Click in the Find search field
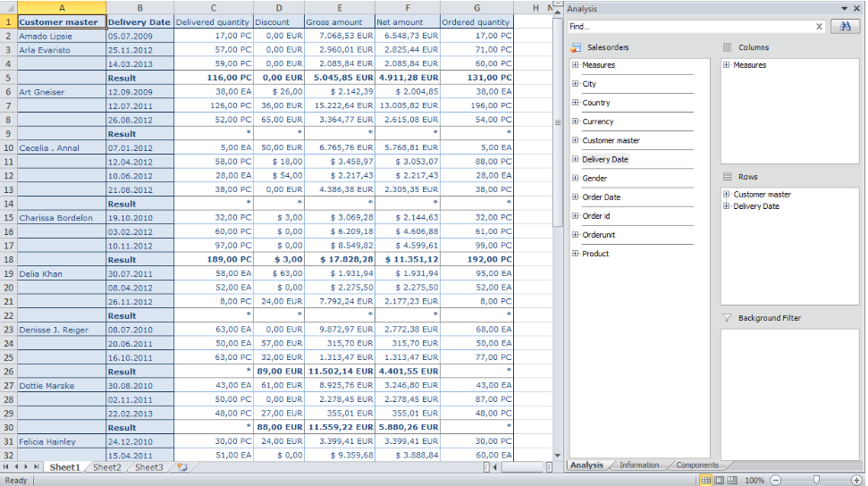Image resolution: width=868 pixels, height=486 pixels. [690, 27]
